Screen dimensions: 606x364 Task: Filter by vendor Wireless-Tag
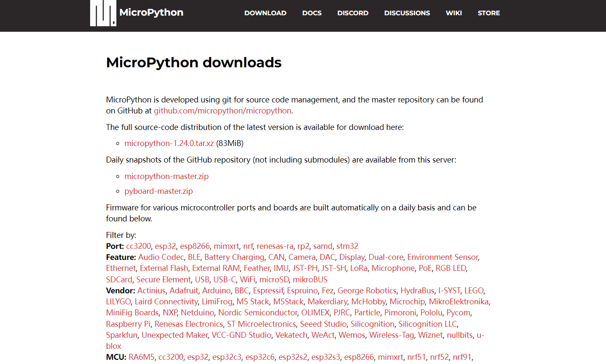tap(392, 335)
